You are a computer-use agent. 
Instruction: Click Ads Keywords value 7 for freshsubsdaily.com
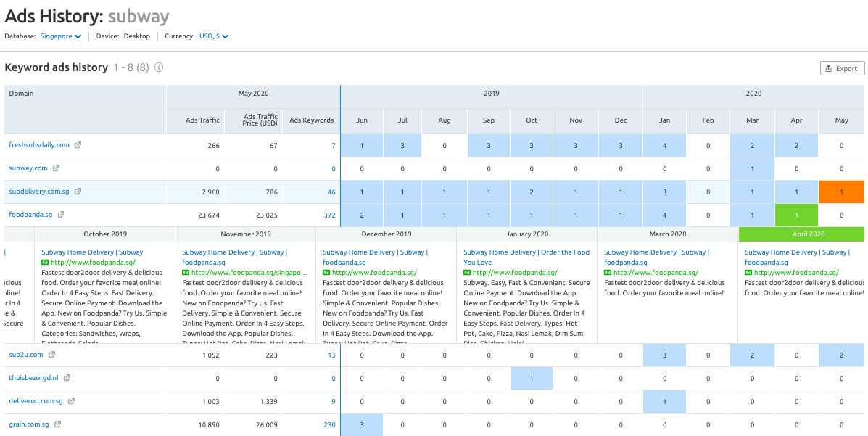point(334,146)
